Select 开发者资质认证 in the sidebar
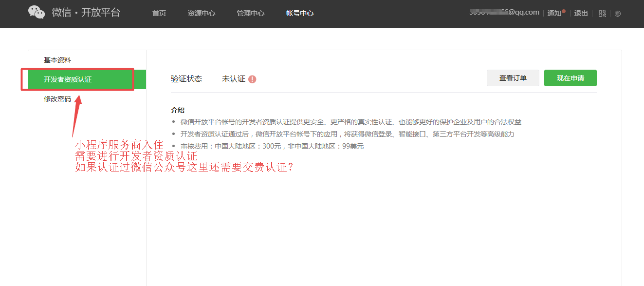Viewport: 644px width, 286px height. (87, 79)
